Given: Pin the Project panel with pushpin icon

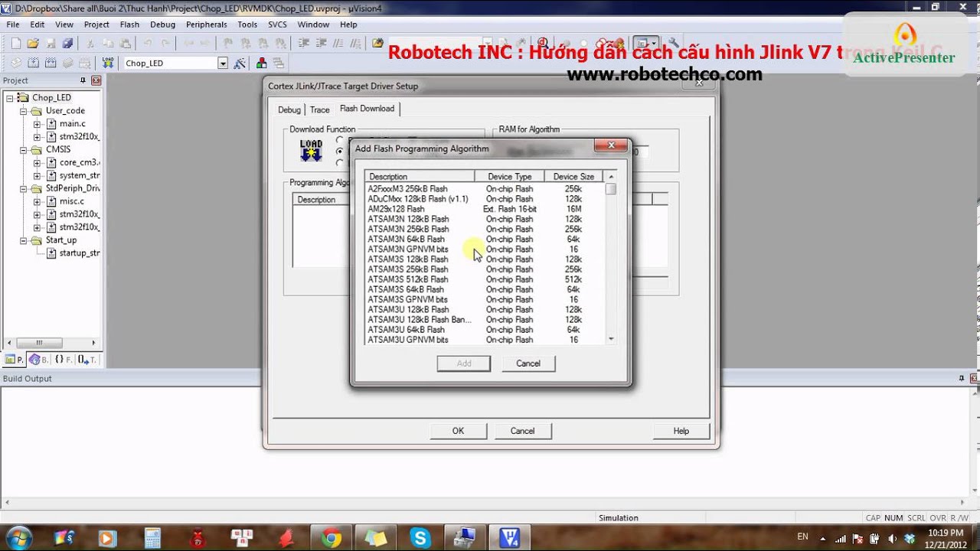Looking at the screenshot, I should (83, 80).
